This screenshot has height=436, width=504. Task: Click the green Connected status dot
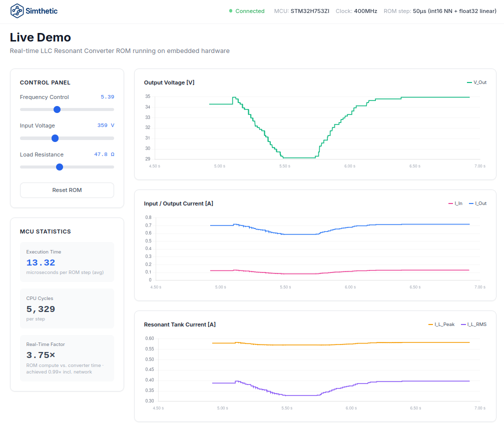point(230,11)
